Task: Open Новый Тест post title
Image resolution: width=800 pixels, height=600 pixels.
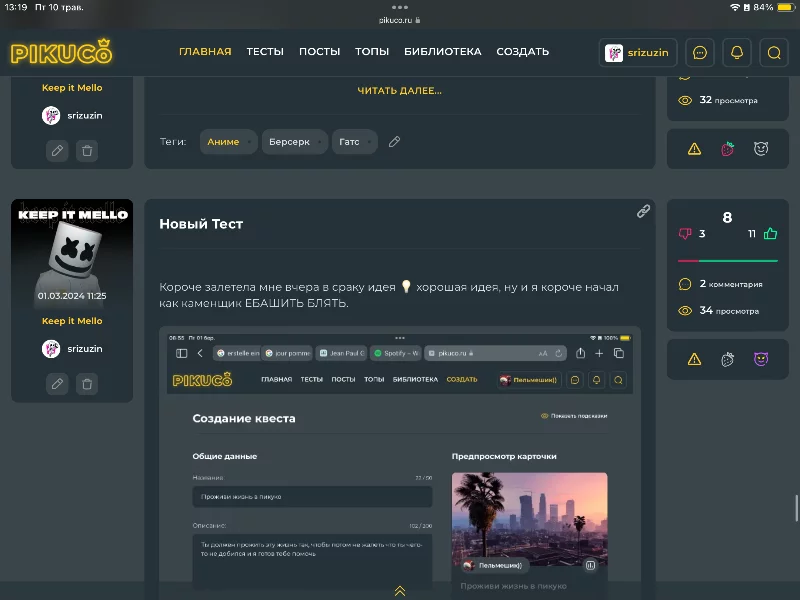Action: (201, 224)
